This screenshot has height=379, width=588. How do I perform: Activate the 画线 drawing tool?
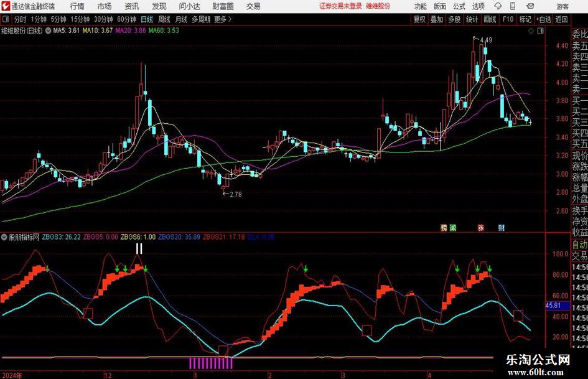tap(490, 19)
